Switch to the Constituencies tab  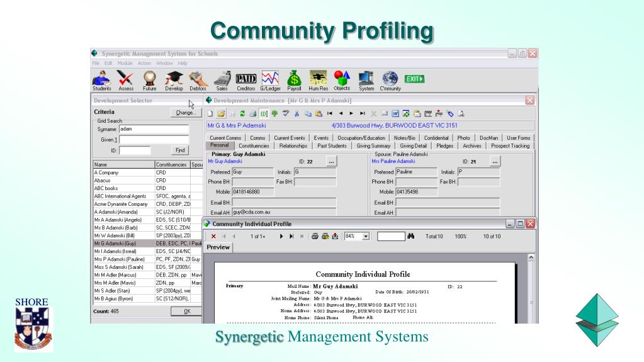coord(254,146)
